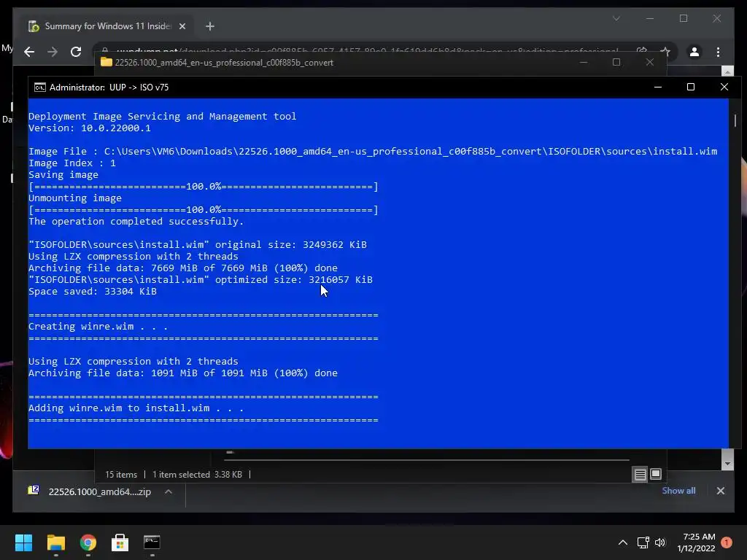The image size is (747, 560).
Task: Close the Chrome downloads bar
Action: point(720,491)
